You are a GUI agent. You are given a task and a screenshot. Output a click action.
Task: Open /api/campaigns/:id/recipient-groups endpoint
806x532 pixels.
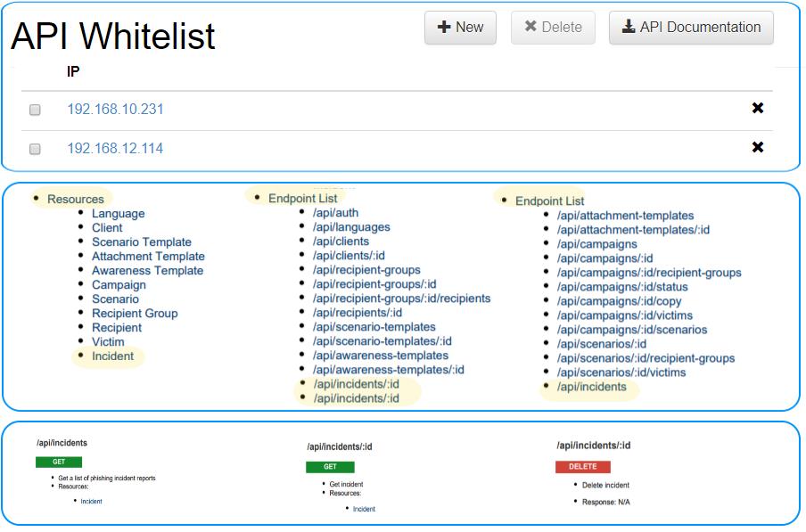pyautogui.click(x=649, y=273)
